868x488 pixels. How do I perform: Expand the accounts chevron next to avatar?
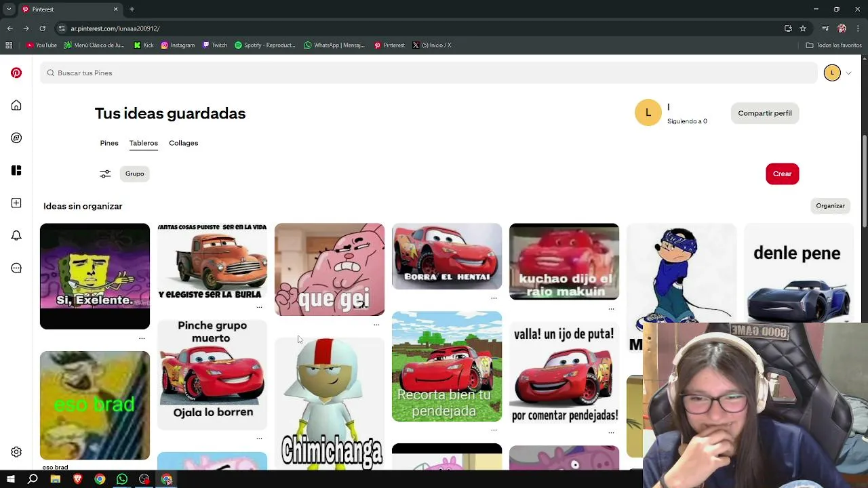tap(848, 73)
